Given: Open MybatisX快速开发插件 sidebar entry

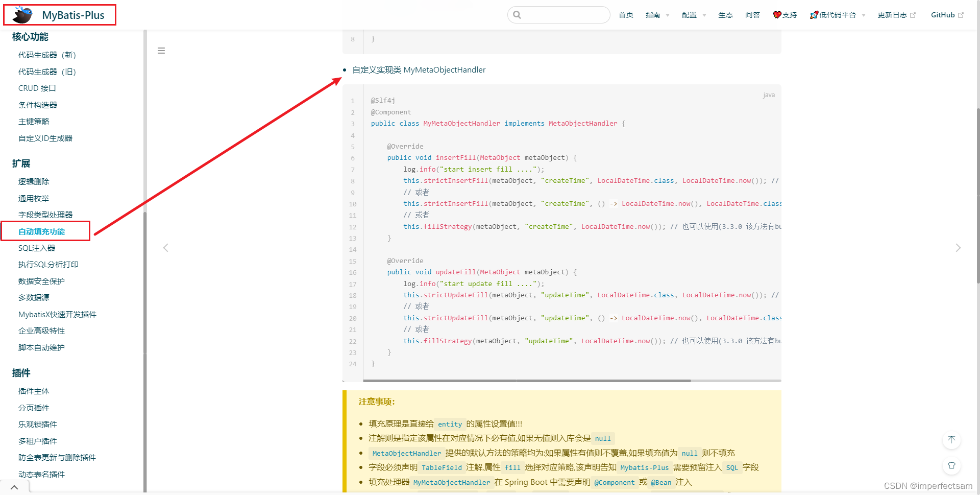Looking at the screenshot, I should tap(57, 315).
